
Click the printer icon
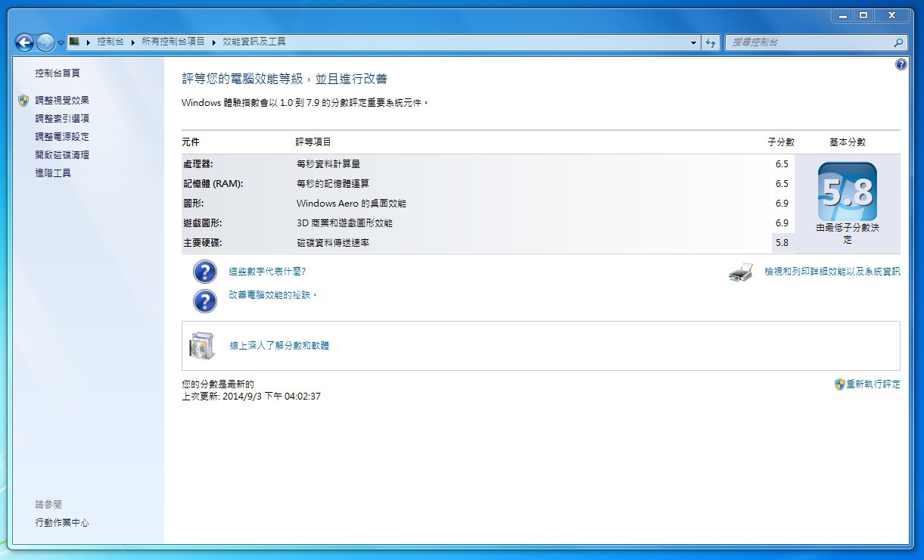pyautogui.click(x=741, y=272)
